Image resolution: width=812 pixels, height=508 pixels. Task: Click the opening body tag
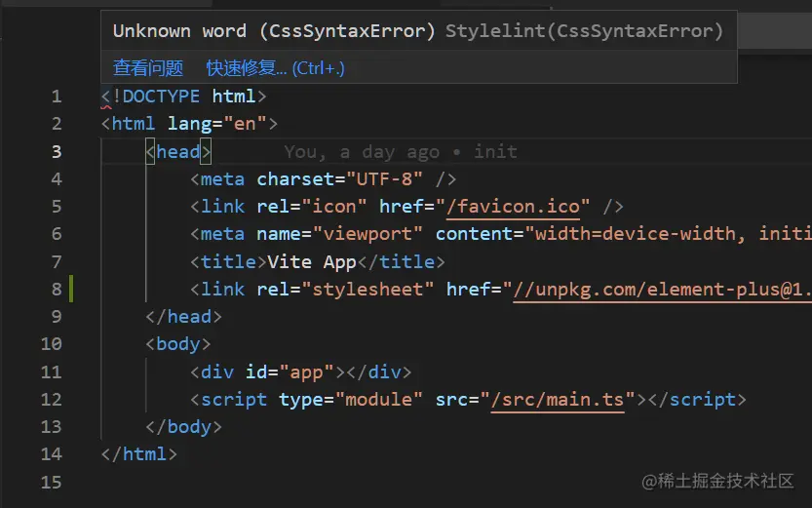(x=178, y=344)
